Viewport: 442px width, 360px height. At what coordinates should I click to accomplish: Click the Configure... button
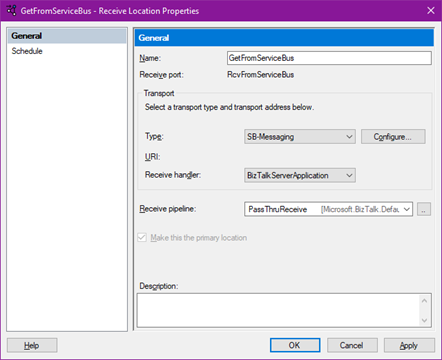[x=393, y=137]
